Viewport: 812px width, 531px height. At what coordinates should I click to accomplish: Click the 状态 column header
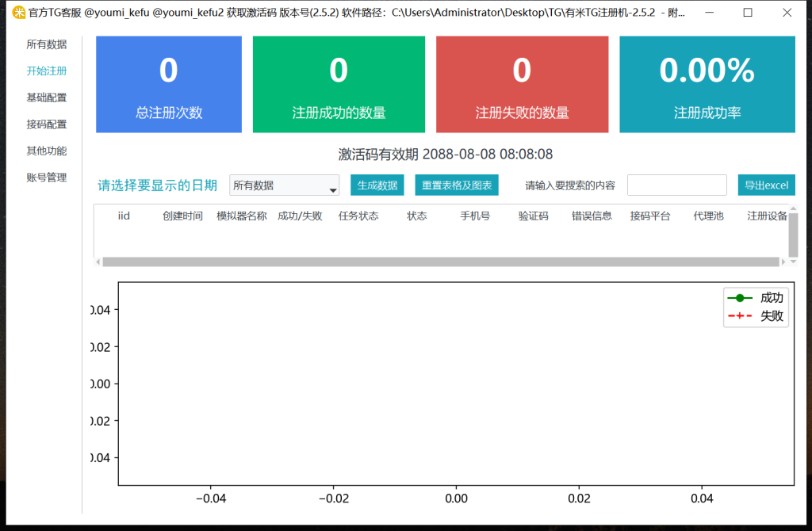[417, 216]
